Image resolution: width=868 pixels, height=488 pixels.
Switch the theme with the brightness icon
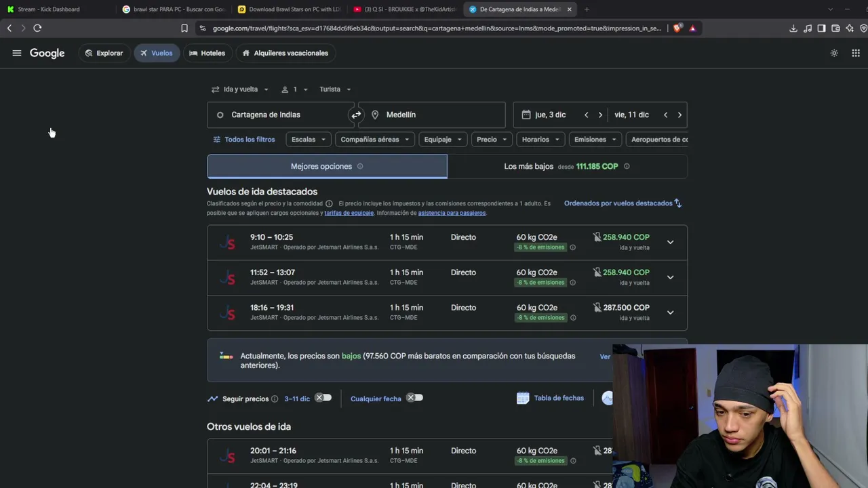[x=834, y=53]
